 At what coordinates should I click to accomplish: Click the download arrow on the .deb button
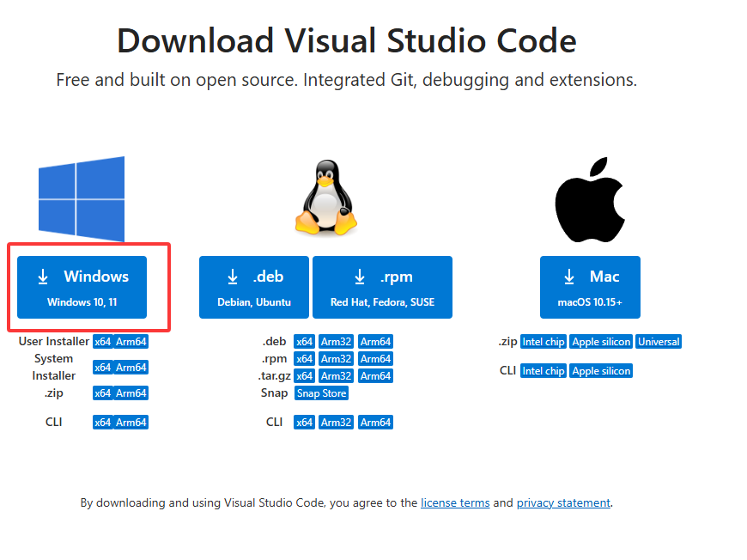click(232, 276)
